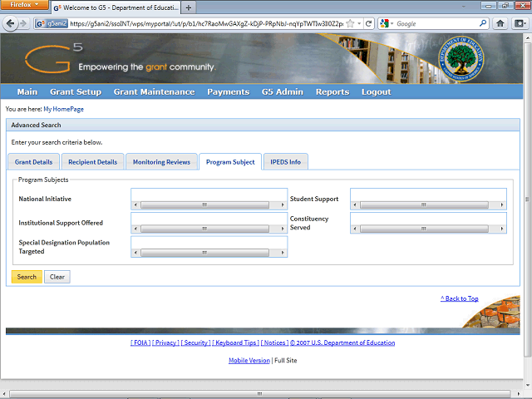Image resolution: width=532 pixels, height=399 pixels.
Task: Switch to the Monitoring Reviews tab
Action: pyautogui.click(x=161, y=162)
